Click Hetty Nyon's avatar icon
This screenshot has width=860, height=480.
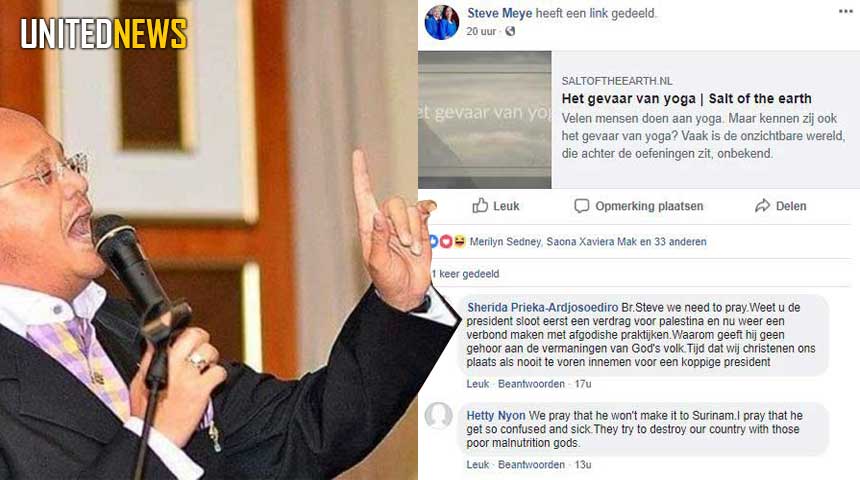click(439, 415)
